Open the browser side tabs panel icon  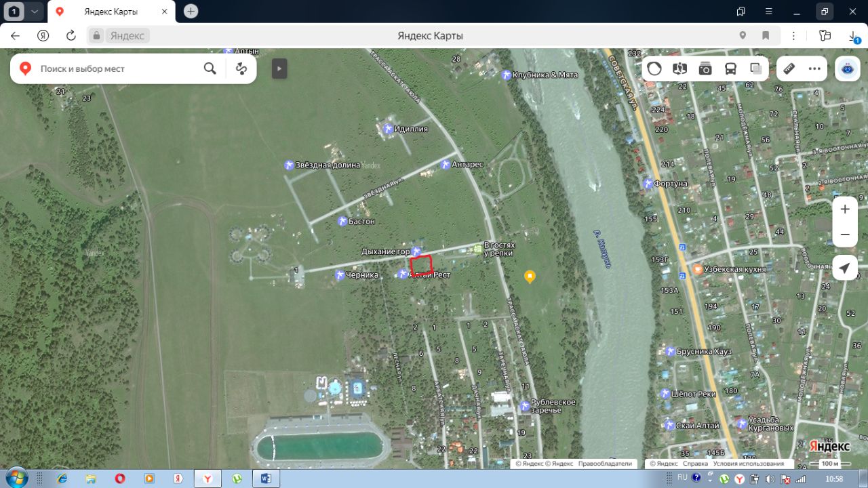(741, 12)
